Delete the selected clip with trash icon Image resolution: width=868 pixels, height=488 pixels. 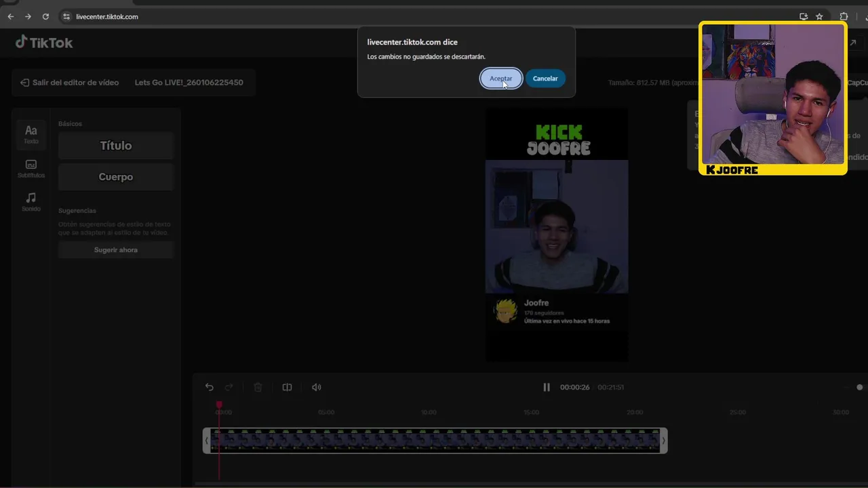[258, 387]
